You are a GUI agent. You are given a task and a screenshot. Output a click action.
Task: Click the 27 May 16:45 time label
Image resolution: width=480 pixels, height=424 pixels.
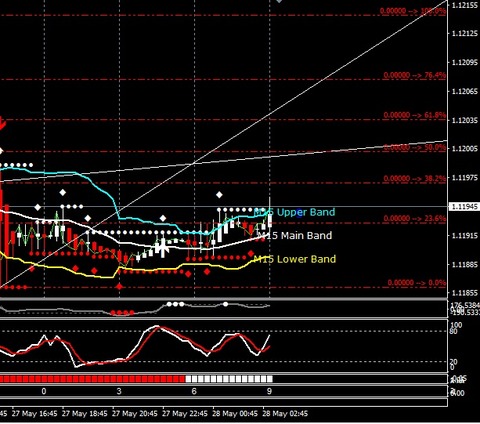pyautogui.click(x=34, y=414)
